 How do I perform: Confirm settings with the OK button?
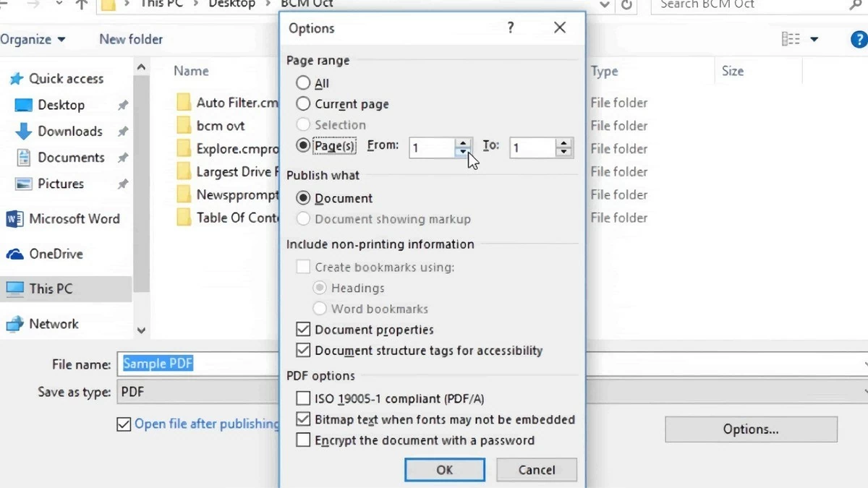click(444, 469)
